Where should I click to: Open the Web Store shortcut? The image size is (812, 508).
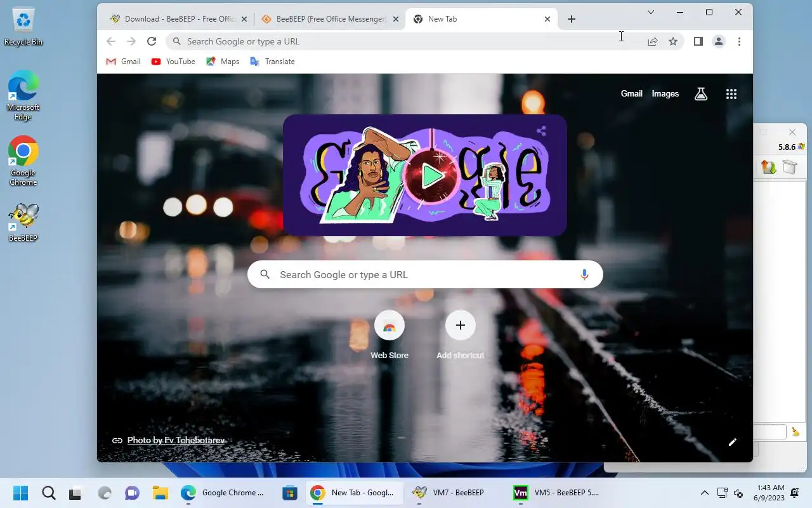pyautogui.click(x=390, y=335)
